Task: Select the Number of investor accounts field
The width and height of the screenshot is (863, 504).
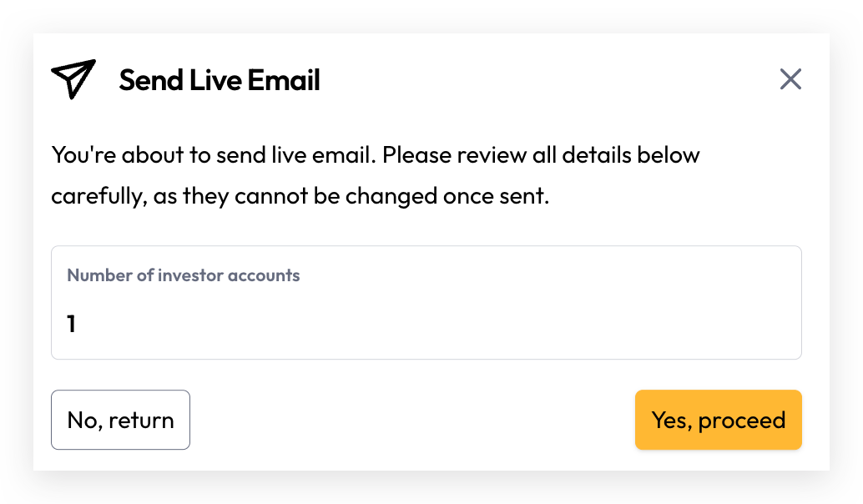Action: point(426,303)
